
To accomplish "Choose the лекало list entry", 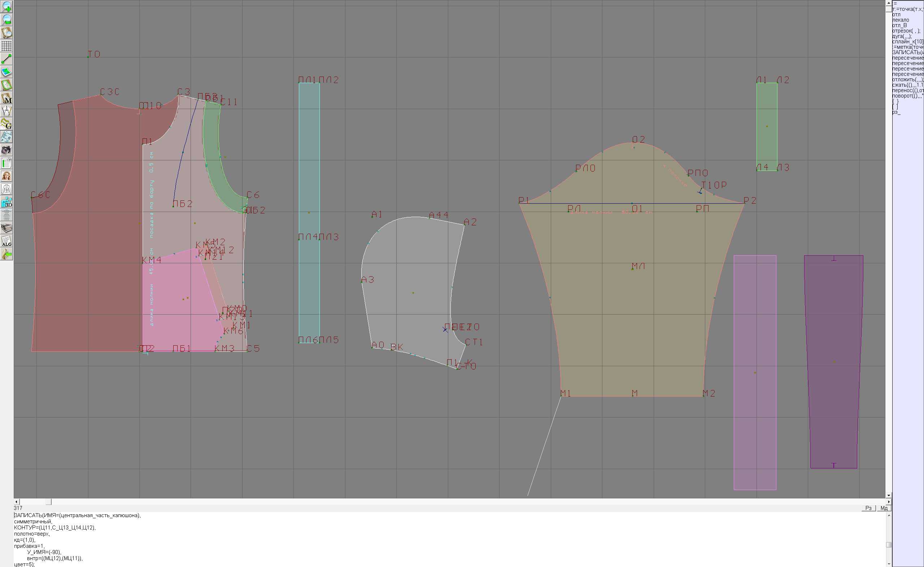I will (x=901, y=20).
